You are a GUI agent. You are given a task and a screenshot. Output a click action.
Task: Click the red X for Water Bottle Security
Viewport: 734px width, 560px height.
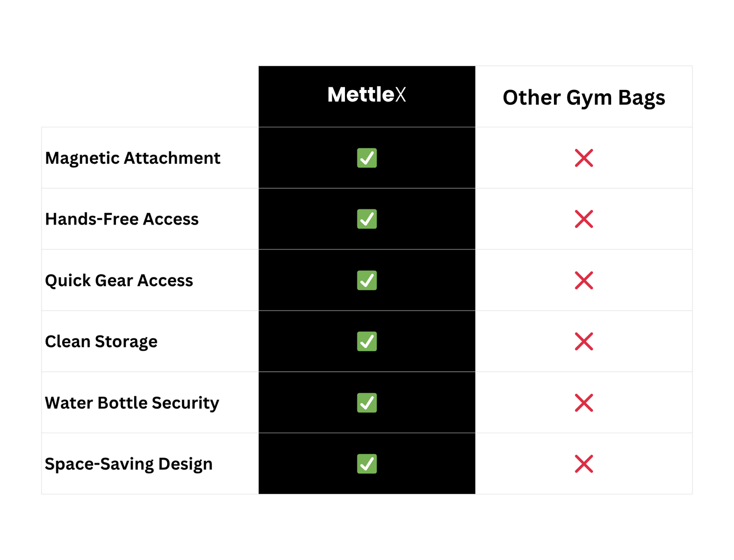pos(584,403)
